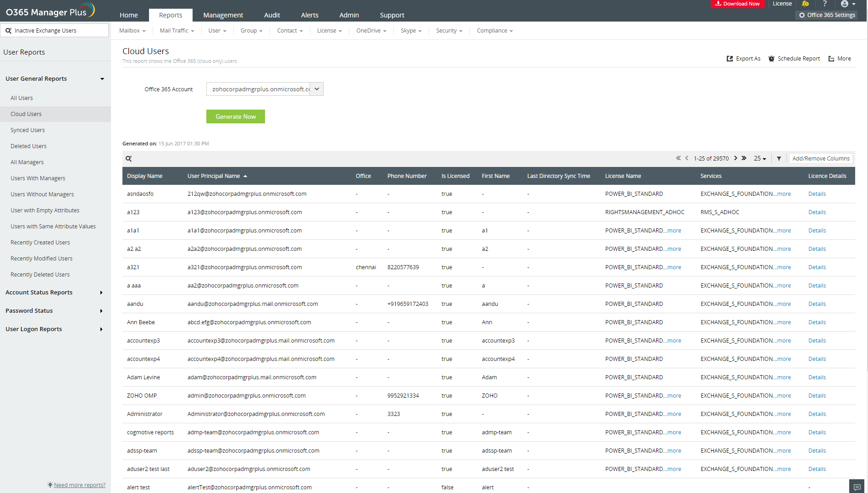Open the License link in header

[782, 4]
